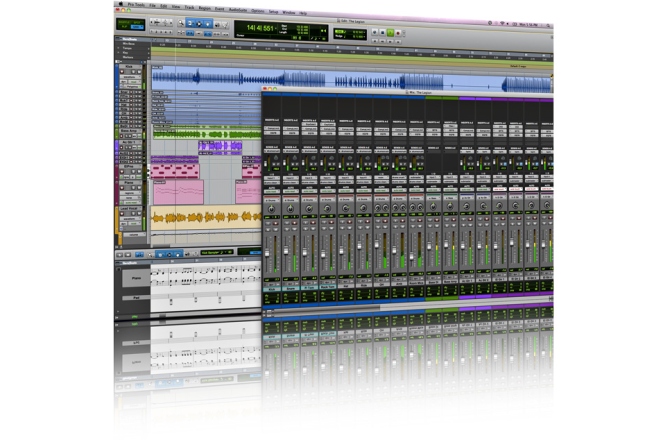Select the Selector tool in Edit window
The width and height of the screenshot is (672, 440).
pos(199,24)
